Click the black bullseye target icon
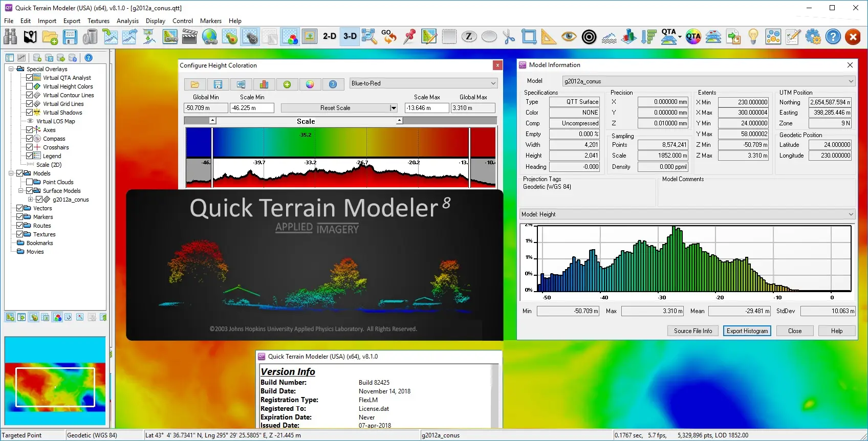 coord(589,37)
